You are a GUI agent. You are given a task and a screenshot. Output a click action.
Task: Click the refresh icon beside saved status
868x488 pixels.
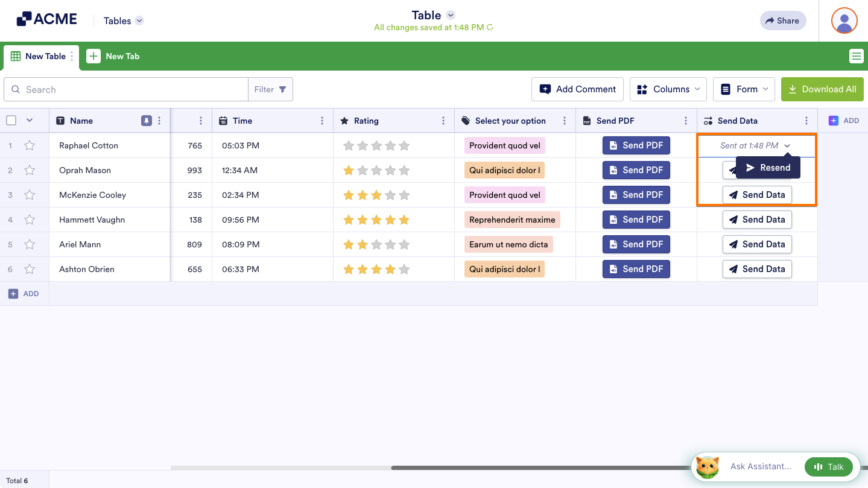(x=490, y=27)
